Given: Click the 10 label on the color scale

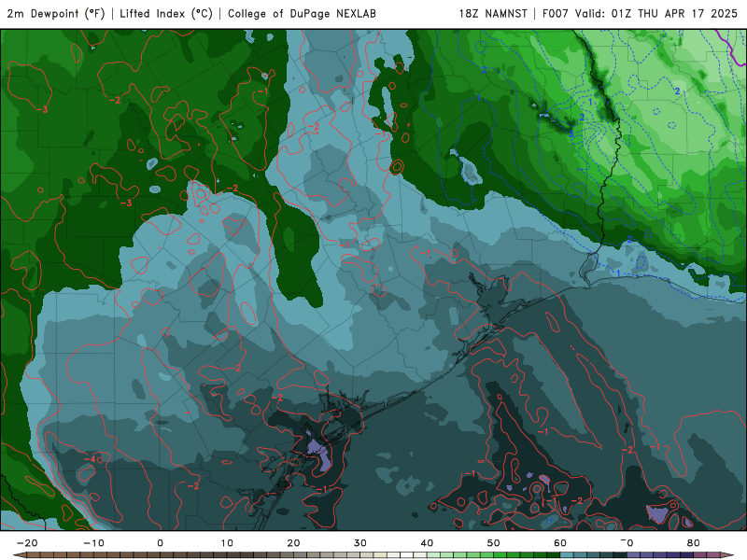Looking at the screenshot, I should point(227,543).
